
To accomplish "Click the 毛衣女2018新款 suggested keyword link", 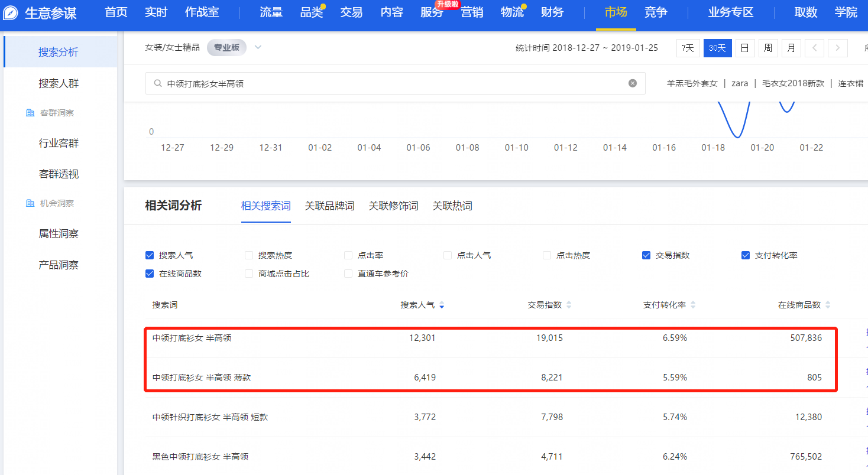I will [793, 83].
